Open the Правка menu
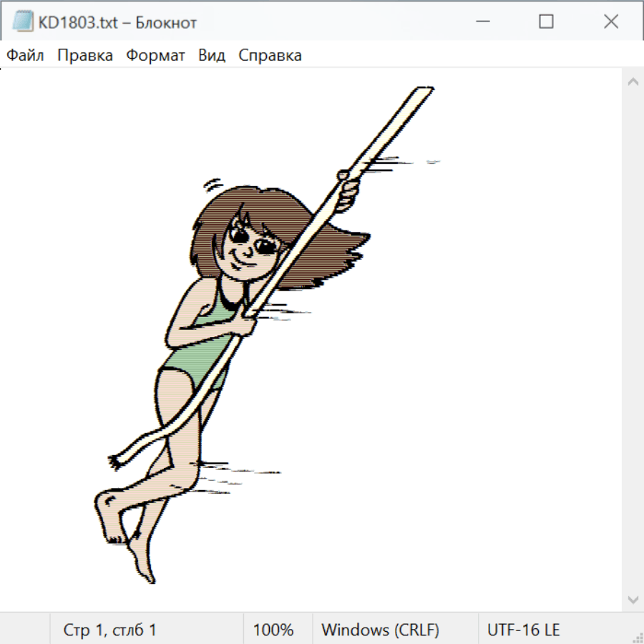Image resolution: width=644 pixels, height=644 pixels. coord(85,56)
